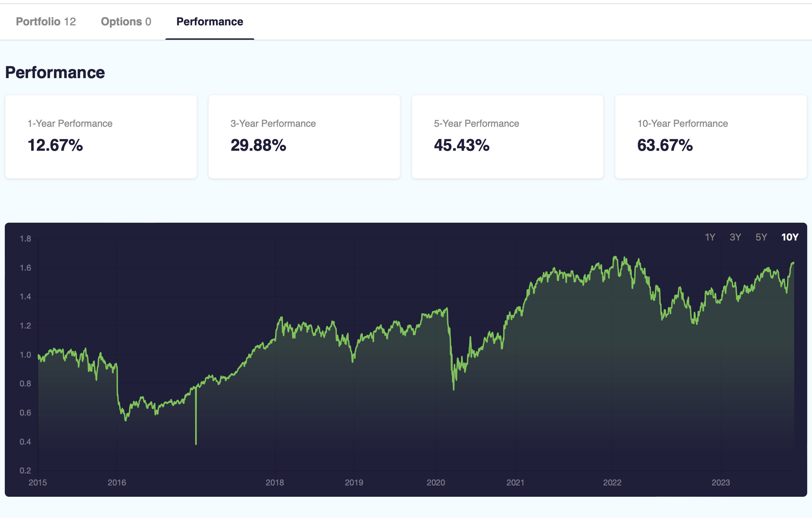Set chart range to 1Y
Viewport: 812px width, 518px height.
point(710,237)
